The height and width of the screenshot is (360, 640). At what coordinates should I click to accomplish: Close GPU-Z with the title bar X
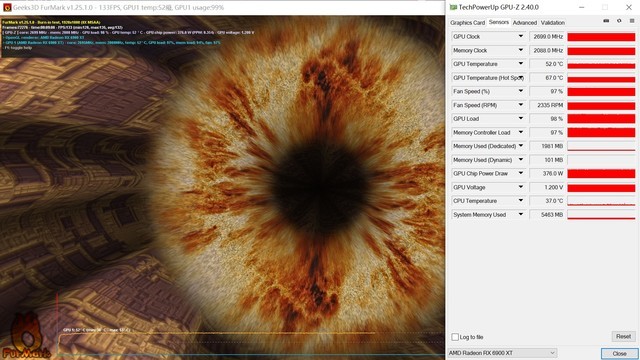click(x=629, y=7)
